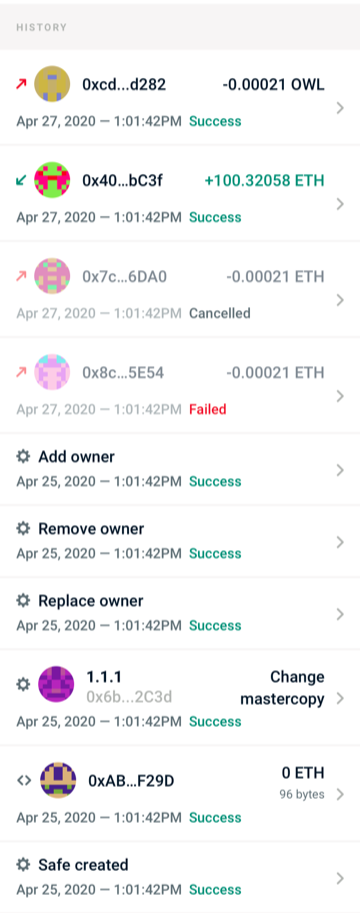This screenshot has width=360, height=913.
Task: Expand the -0.00021 OWL transaction chevron
Action: (341, 108)
